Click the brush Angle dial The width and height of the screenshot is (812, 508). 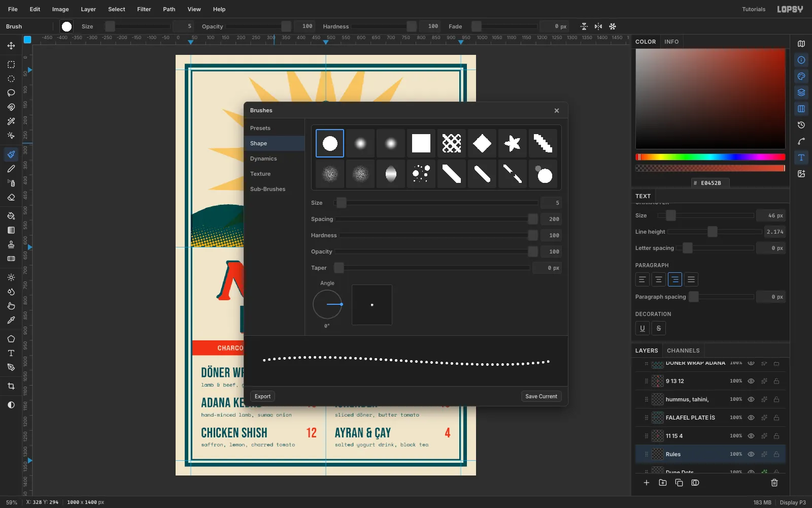327,304
